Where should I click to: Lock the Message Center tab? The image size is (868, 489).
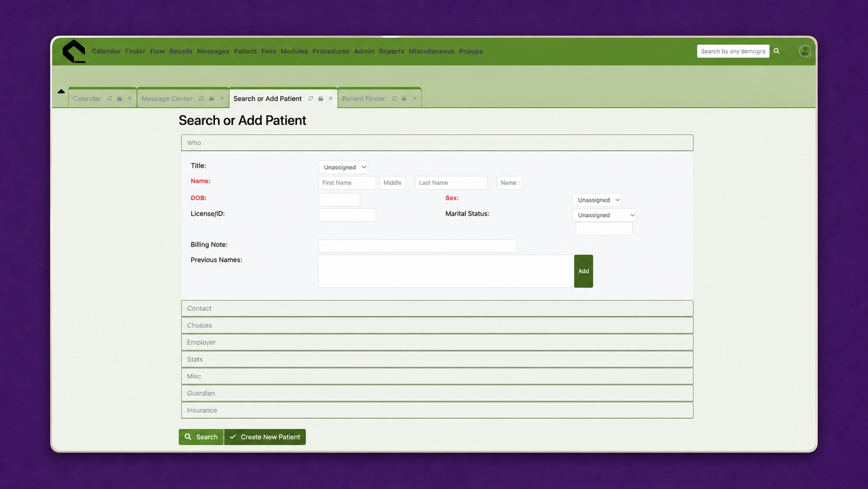click(212, 98)
